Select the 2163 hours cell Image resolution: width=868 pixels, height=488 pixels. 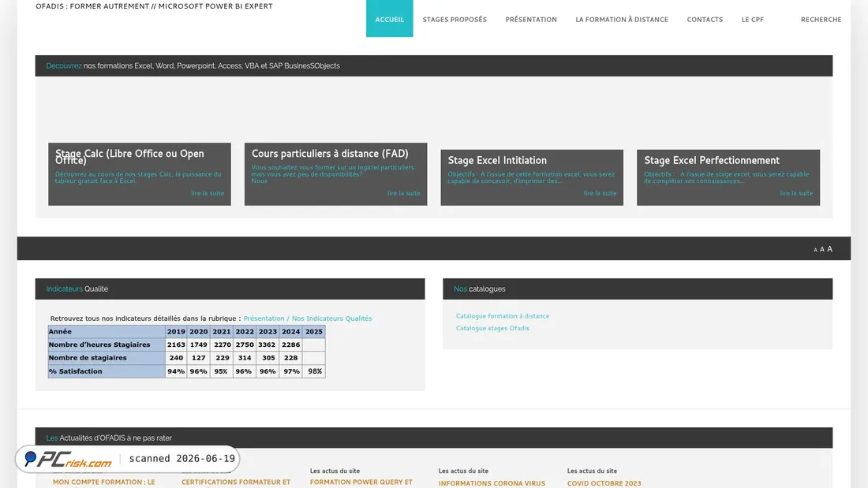176,345
